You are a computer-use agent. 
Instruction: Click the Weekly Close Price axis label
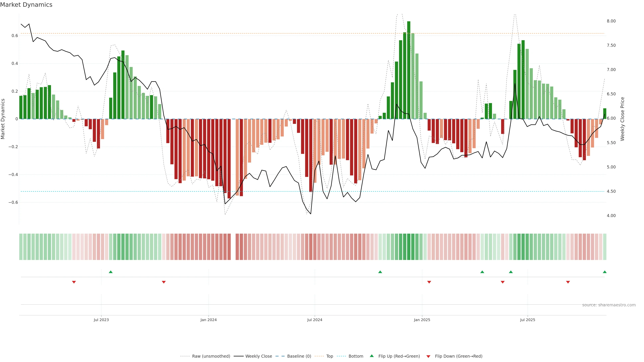pyautogui.click(x=622, y=119)
